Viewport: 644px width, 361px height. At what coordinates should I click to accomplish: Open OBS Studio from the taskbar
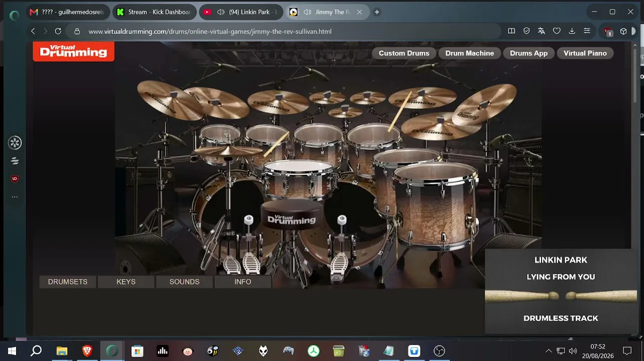[x=439, y=351]
